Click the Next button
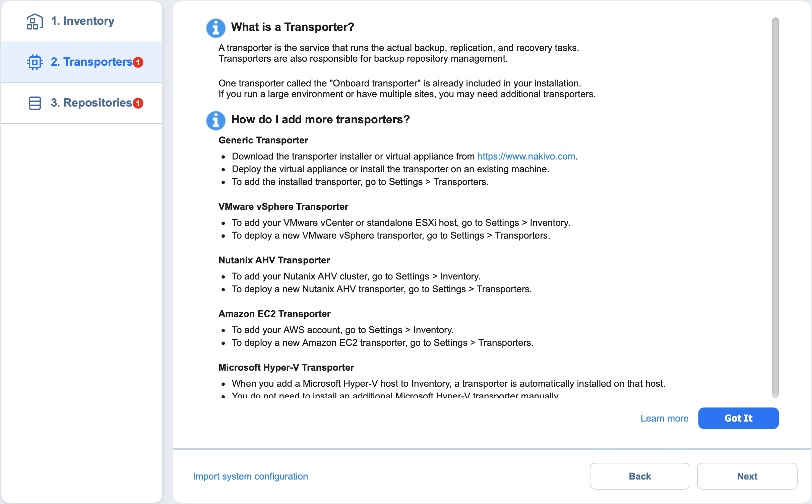Image resolution: width=812 pixels, height=504 pixels. [747, 476]
